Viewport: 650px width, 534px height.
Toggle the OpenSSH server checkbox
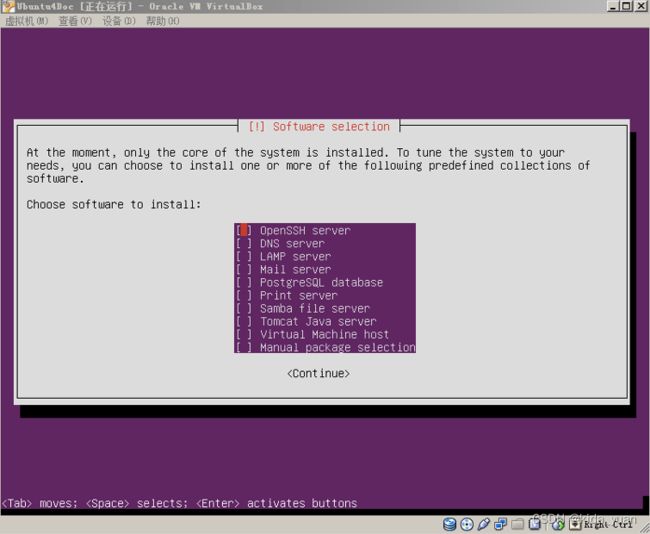point(244,231)
